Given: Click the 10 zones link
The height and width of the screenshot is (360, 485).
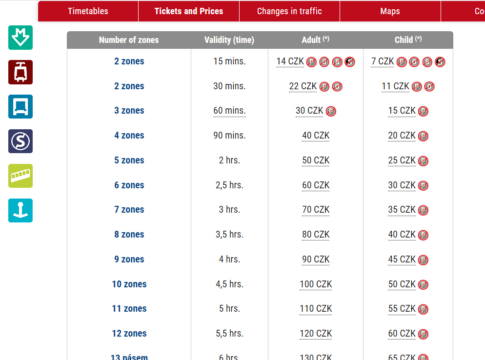Looking at the screenshot, I should coord(129,284).
